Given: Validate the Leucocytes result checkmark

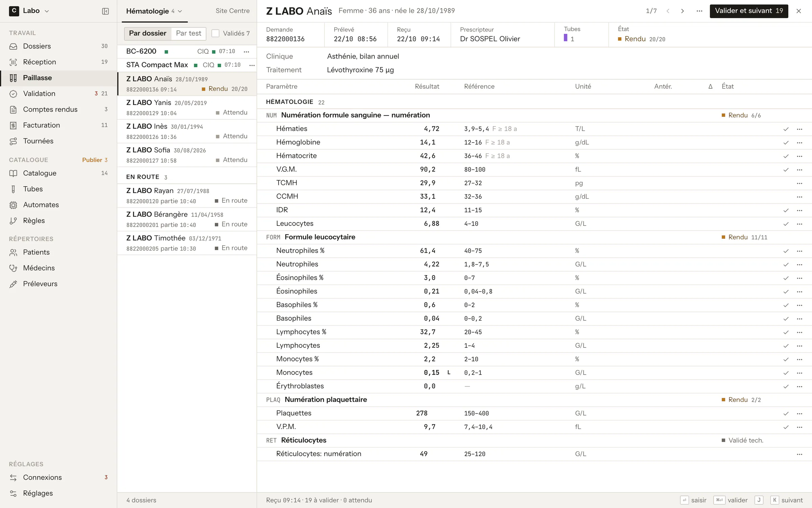Looking at the screenshot, I should click(786, 224).
